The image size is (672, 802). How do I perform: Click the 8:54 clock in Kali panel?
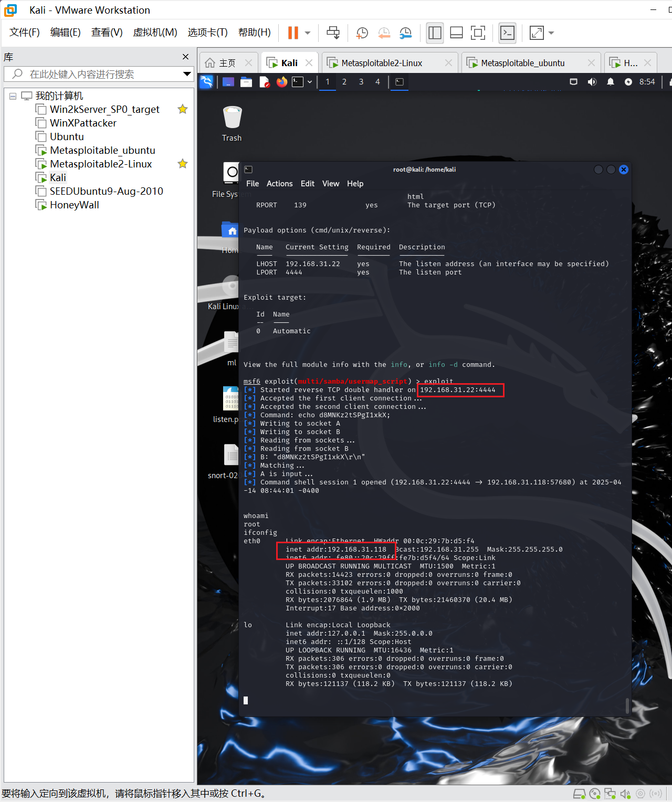[647, 82]
